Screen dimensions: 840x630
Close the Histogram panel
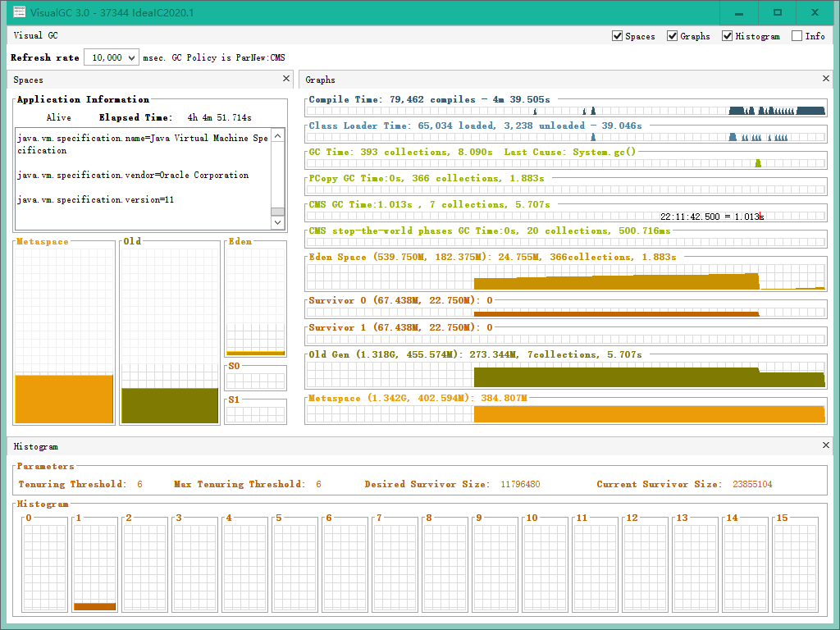[x=825, y=445]
